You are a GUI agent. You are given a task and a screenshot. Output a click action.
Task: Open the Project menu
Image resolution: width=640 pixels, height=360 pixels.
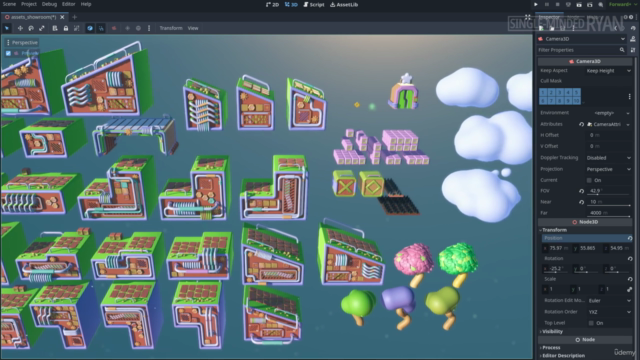pos(29,4)
